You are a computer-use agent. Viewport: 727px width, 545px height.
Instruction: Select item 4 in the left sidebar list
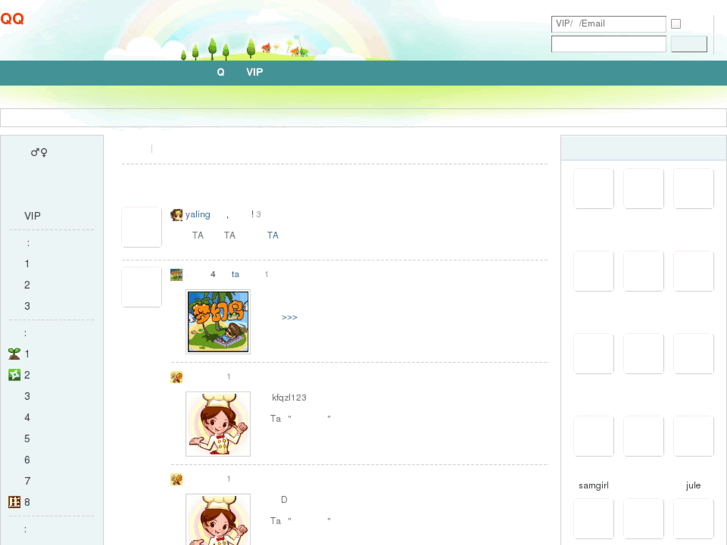click(27, 417)
